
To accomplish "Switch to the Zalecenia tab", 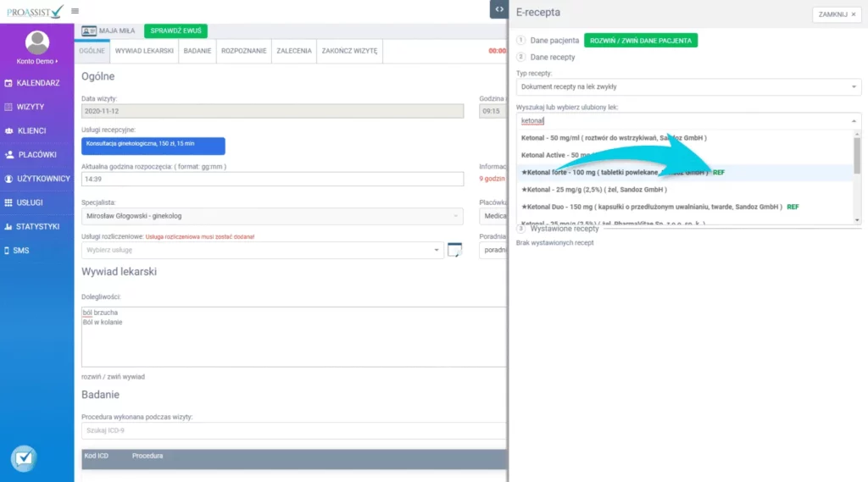I will (x=294, y=51).
